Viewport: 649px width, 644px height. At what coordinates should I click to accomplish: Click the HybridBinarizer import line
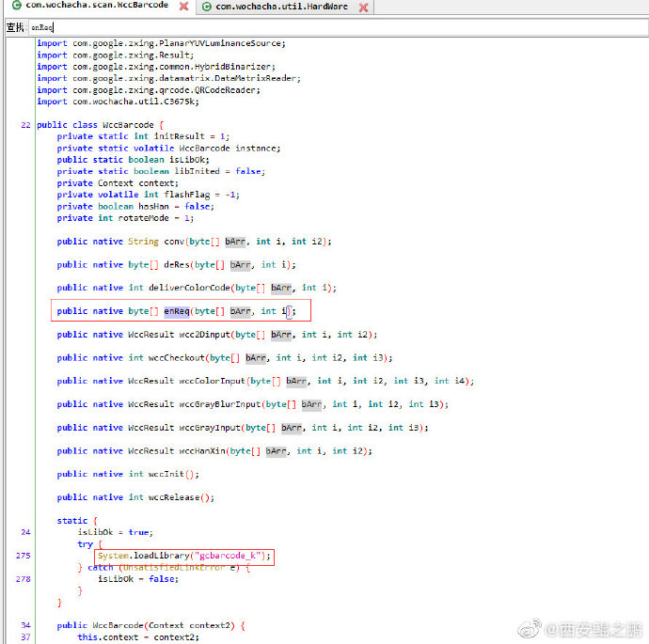click(156, 67)
